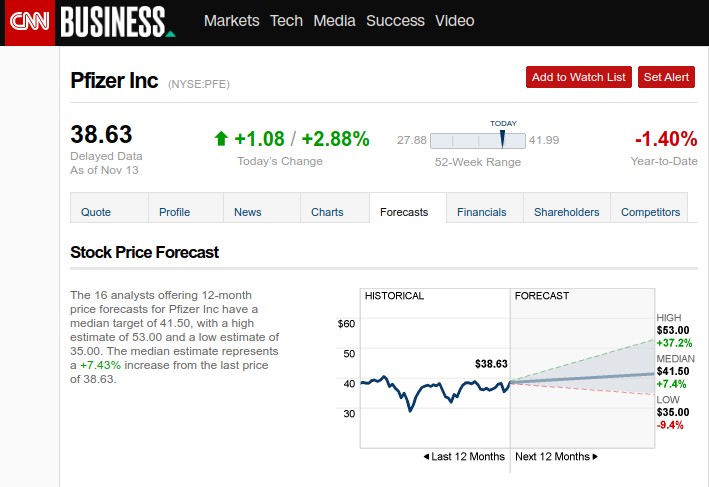Click the Set Alert button
Image resolution: width=709 pixels, height=487 pixels.
[666, 77]
